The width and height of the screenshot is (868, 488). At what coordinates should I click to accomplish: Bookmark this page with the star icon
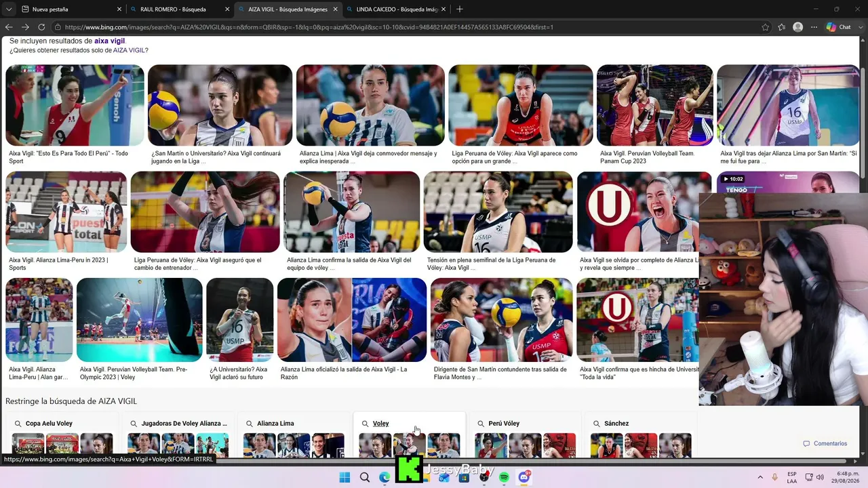pos(766,27)
